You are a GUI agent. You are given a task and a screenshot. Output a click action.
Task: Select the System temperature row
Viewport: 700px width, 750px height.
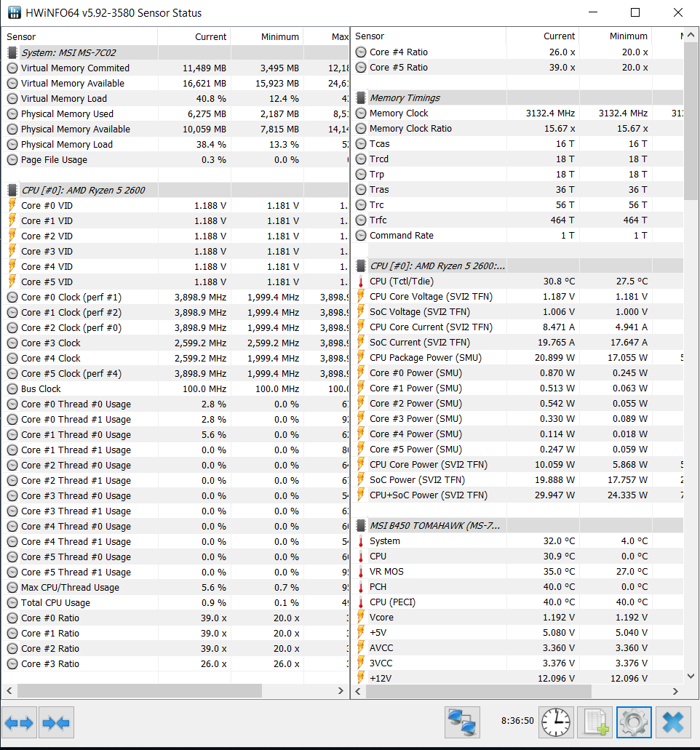coord(517,541)
